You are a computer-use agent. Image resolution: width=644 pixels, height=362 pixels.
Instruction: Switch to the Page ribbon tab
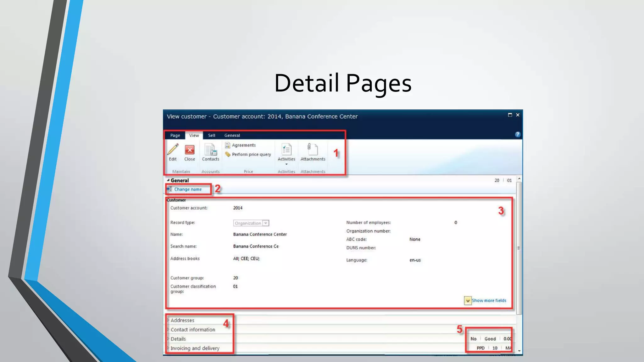(x=175, y=135)
